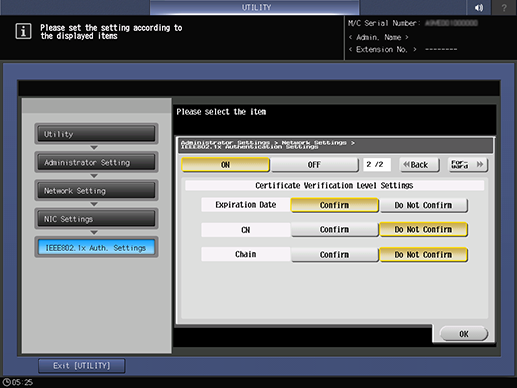Viewport: 517px width, 388px height.
Task: Open the Utility breadcrumb level
Action: tap(96, 134)
